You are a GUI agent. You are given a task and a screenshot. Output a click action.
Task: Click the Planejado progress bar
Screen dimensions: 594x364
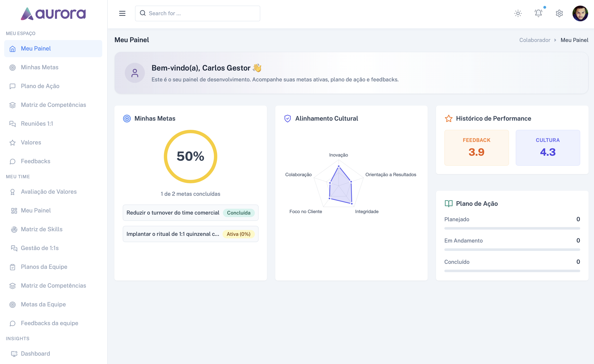[x=512, y=228]
